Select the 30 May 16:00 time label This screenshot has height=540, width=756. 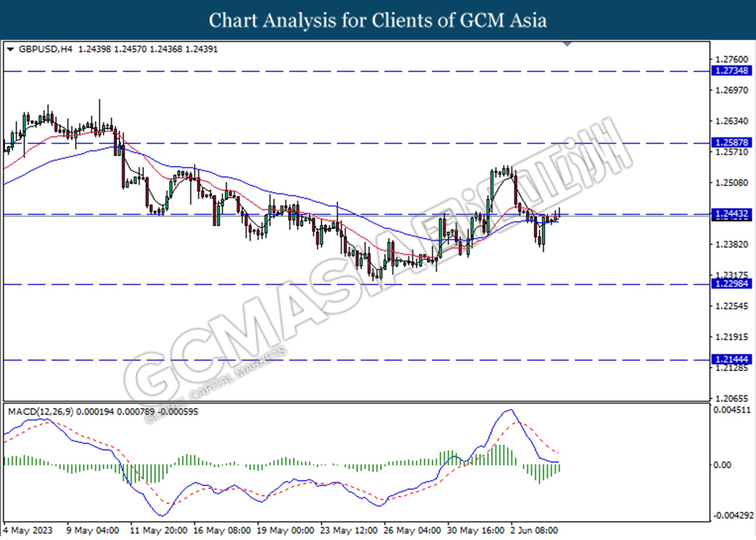tap(476, 531)
